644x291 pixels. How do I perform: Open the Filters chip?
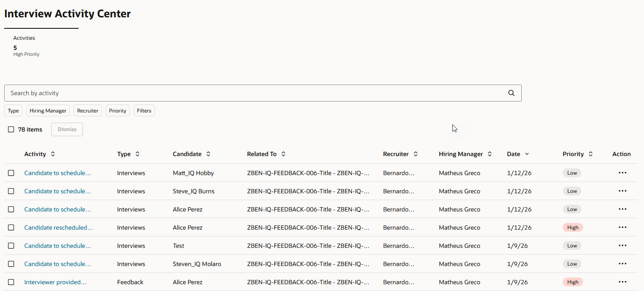click(144, 111)
